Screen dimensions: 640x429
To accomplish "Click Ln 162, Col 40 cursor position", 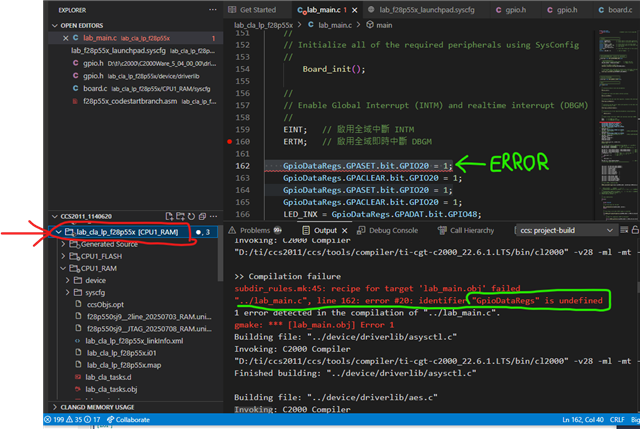I will point(583,420).
